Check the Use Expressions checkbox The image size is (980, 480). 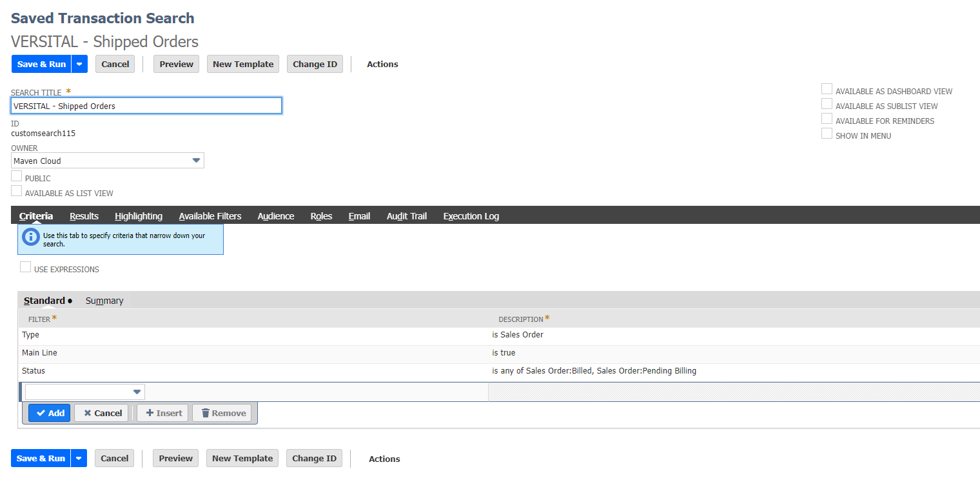pos(26,267)
